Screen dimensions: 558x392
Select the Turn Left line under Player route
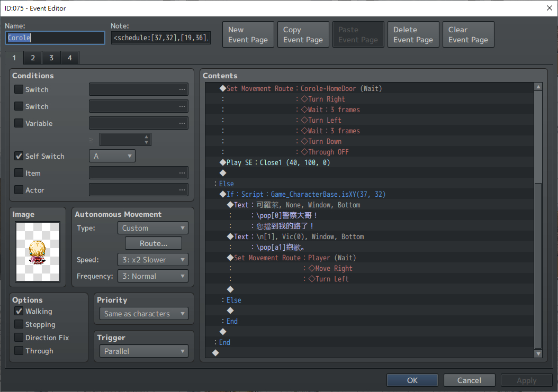point(369,279)
